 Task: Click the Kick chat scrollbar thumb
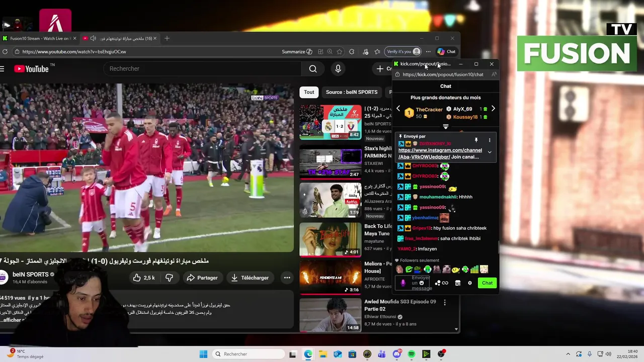click(x=499, y=247)
